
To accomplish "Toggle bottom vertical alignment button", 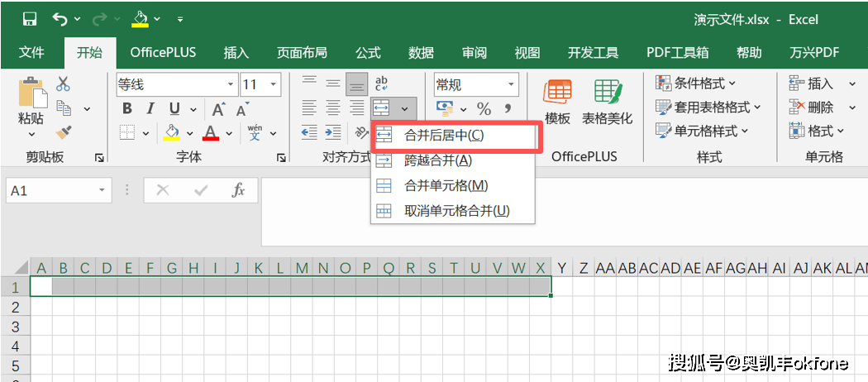I will coord(356,84).
